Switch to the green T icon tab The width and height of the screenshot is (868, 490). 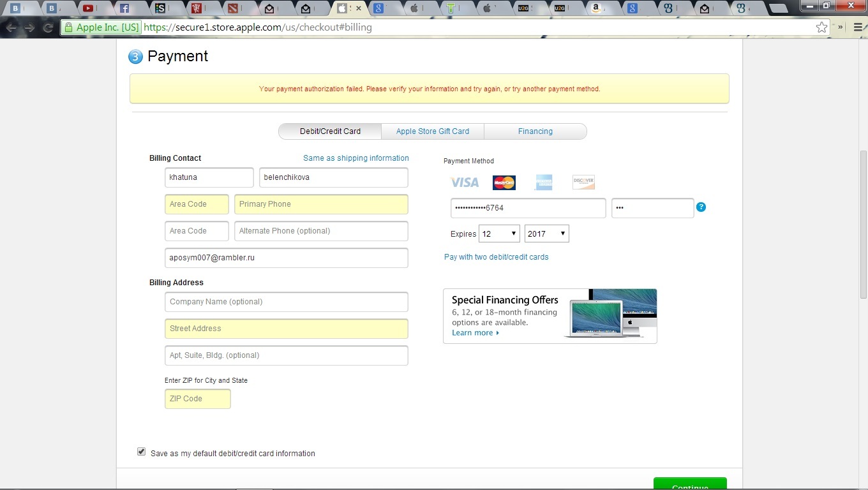[x=451, y=8]
